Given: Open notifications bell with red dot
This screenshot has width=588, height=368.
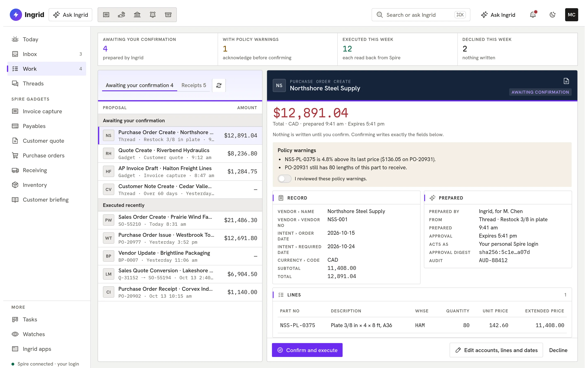Looking at the screenshot, I should click(533, 15).
